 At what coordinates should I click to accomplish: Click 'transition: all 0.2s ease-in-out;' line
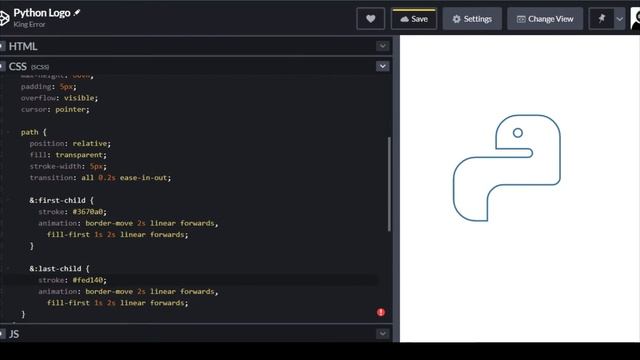pyautogui.click(x=100, y=178)
